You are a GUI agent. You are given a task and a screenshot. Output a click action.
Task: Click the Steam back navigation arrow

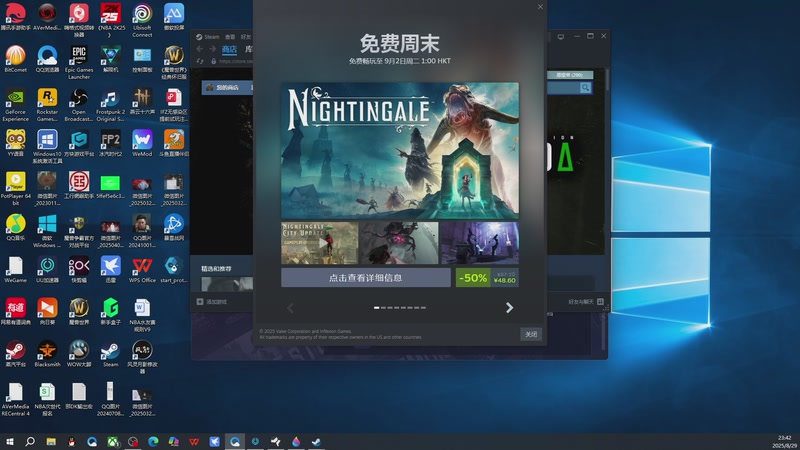[x=199, y=49]
